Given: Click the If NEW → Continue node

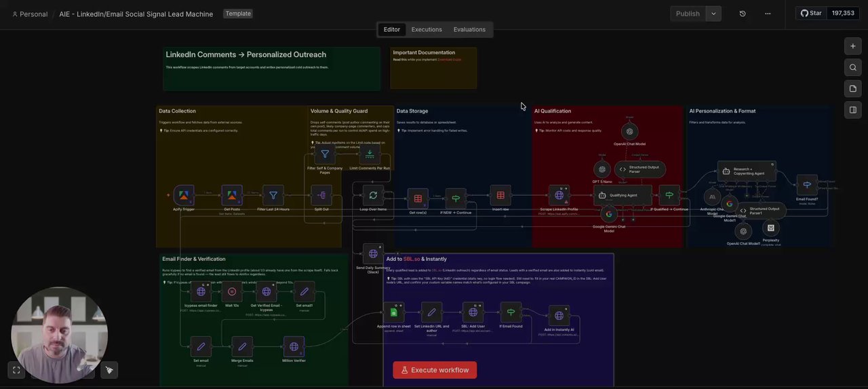Looking at the screenshot, I should point(456,199).
